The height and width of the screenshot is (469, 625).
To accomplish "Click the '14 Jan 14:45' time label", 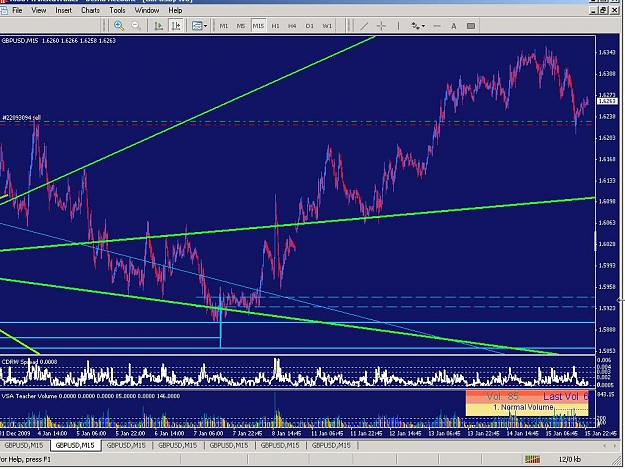I will [x=521, y=433].
